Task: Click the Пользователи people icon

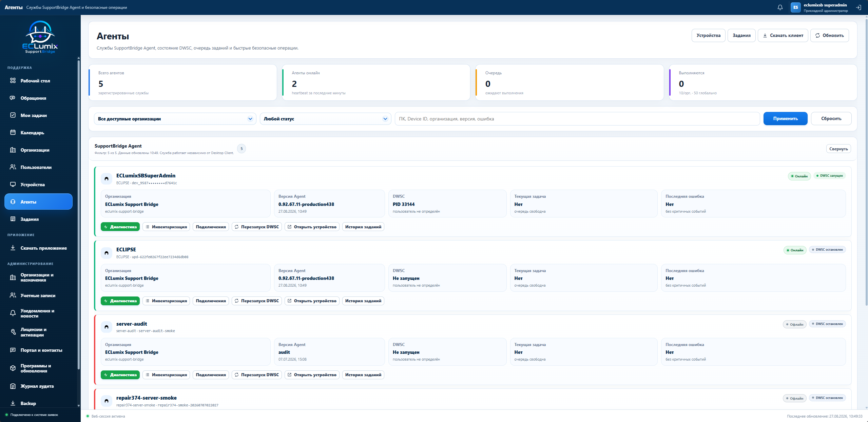Action: point(13,167)
